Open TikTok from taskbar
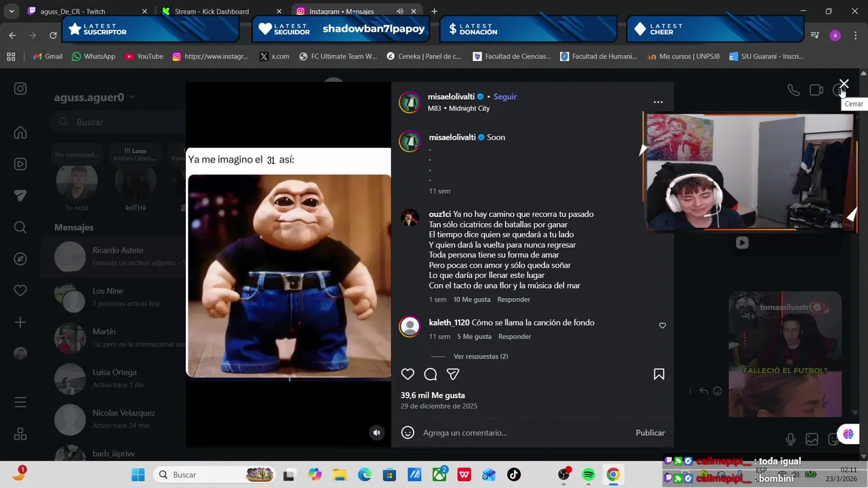 (x=513, y=474)
